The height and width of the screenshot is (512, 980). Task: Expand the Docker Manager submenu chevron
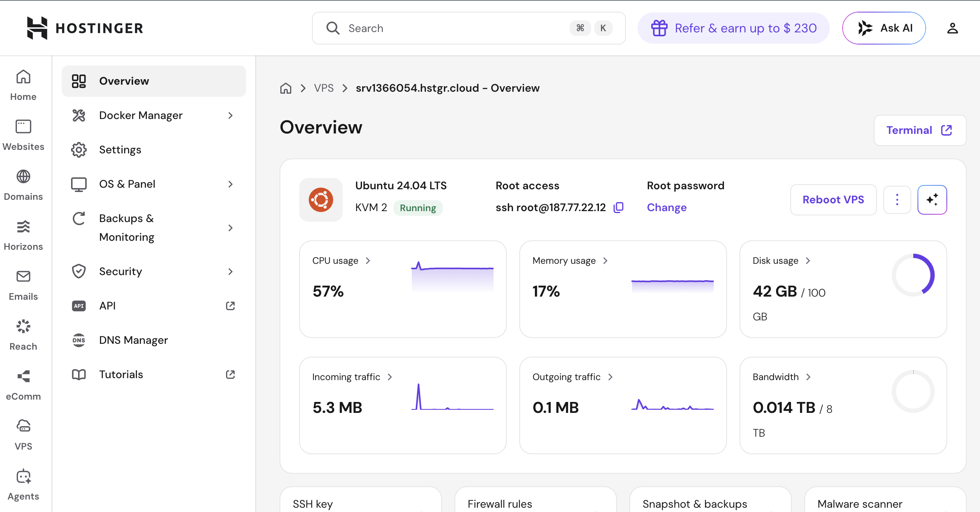click(x=230, y=115)
